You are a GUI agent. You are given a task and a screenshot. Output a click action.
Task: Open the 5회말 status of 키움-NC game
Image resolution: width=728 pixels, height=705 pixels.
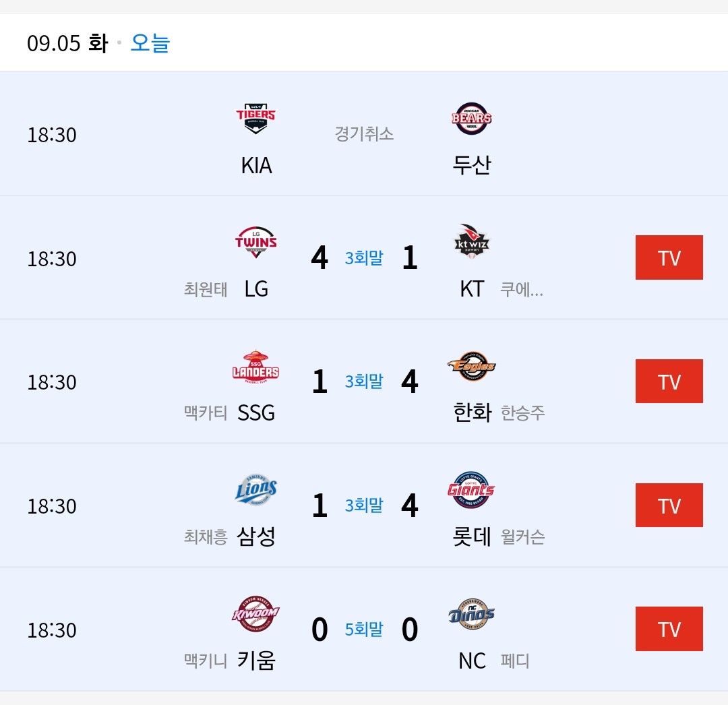pyautogui.click(x=364, y=629)
